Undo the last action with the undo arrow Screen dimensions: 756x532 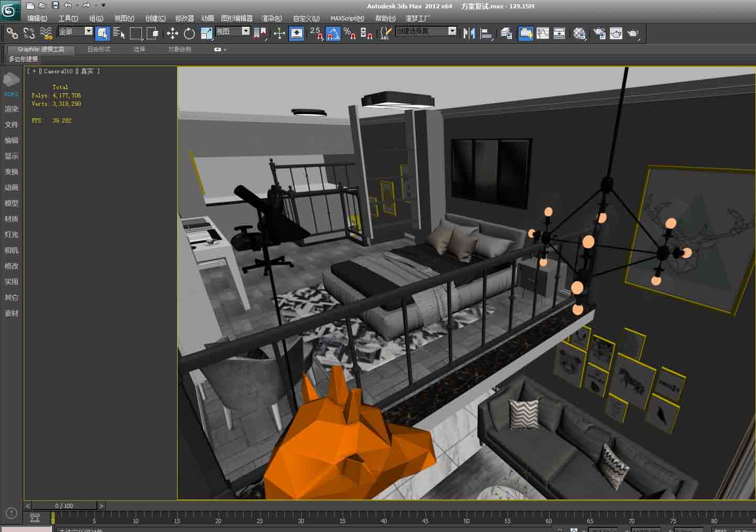pos(68,6)
